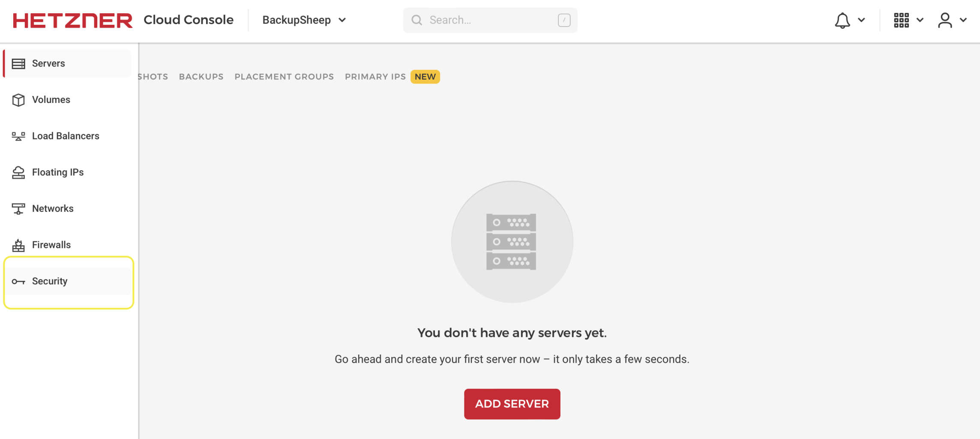980x439 pixels.
Task: Switch to the Primary IPs tab
Action: (375, 77)
